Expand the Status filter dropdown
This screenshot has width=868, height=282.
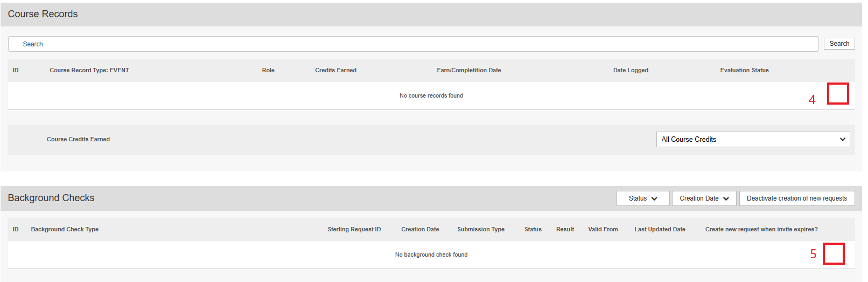click(642, 198)
